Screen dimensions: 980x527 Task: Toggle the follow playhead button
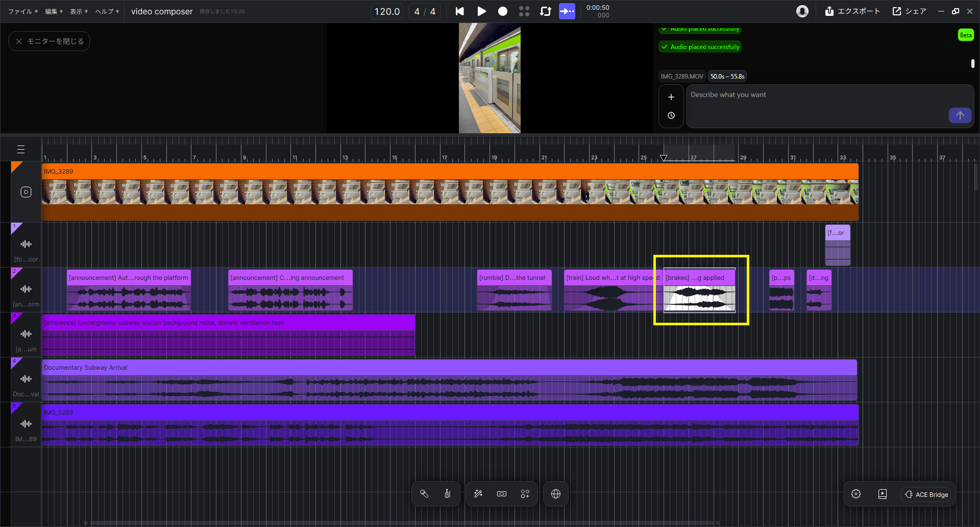coord(567,11)
